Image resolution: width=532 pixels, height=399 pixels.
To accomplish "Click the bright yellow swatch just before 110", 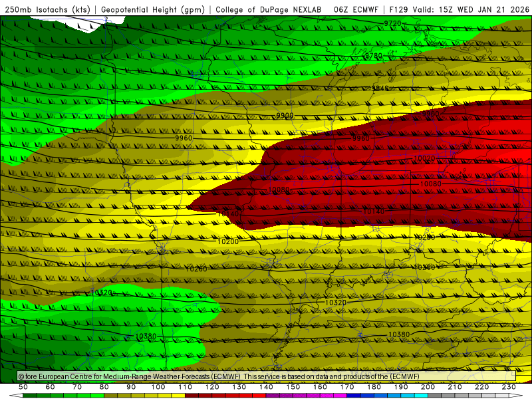I will [178, 396].
